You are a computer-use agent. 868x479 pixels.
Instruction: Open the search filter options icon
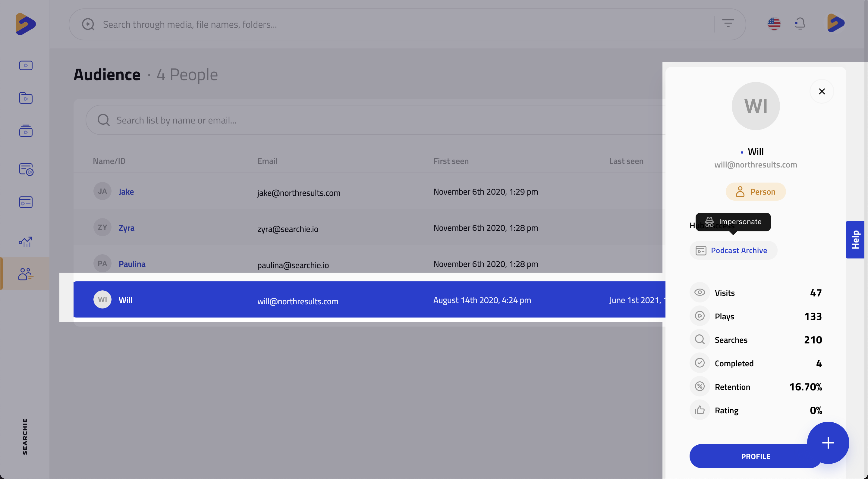pos(728,24)
